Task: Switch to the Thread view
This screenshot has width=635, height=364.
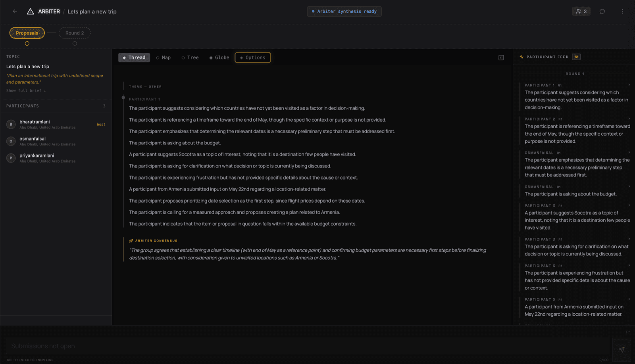Action: [134, 57]
